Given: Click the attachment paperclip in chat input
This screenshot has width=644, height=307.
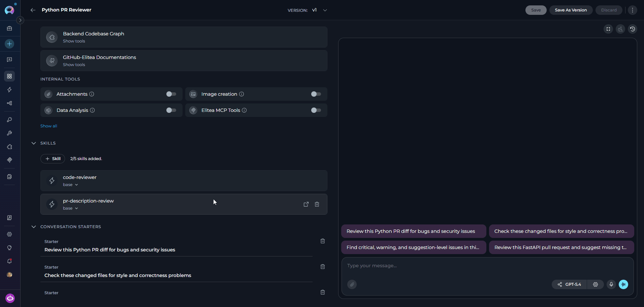Looking at the screenshot, I should click(x=352, y=284).
